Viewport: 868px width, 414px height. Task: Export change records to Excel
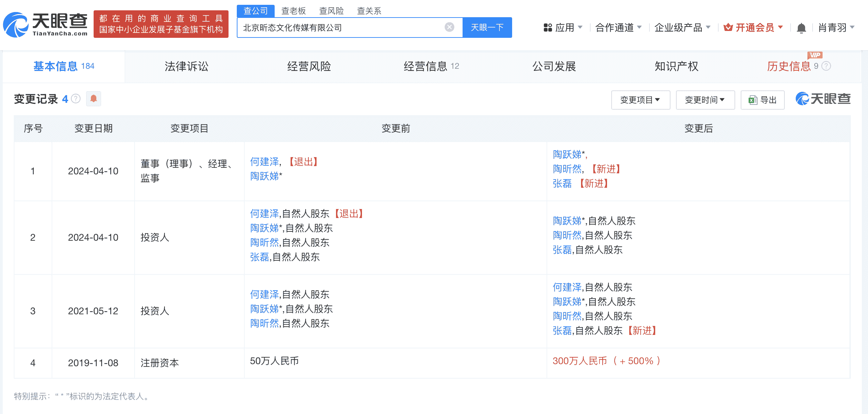pos(762,100)
